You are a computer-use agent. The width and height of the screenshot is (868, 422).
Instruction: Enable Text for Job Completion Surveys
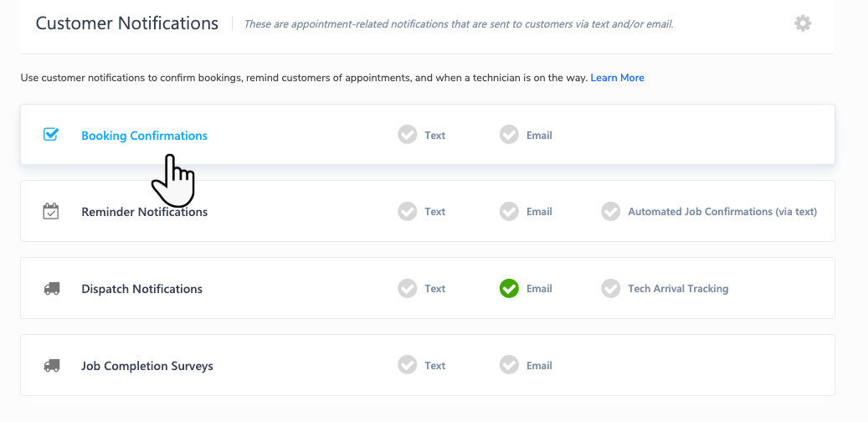[x=408, y=365]
